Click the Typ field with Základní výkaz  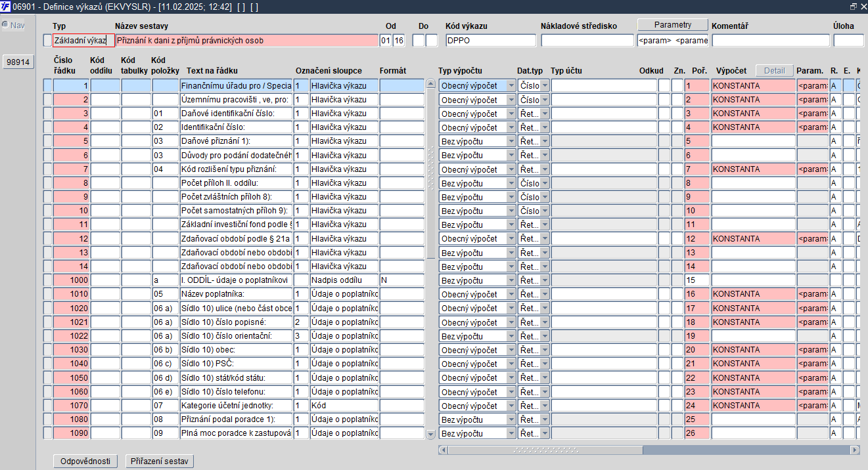coord(84,41)
